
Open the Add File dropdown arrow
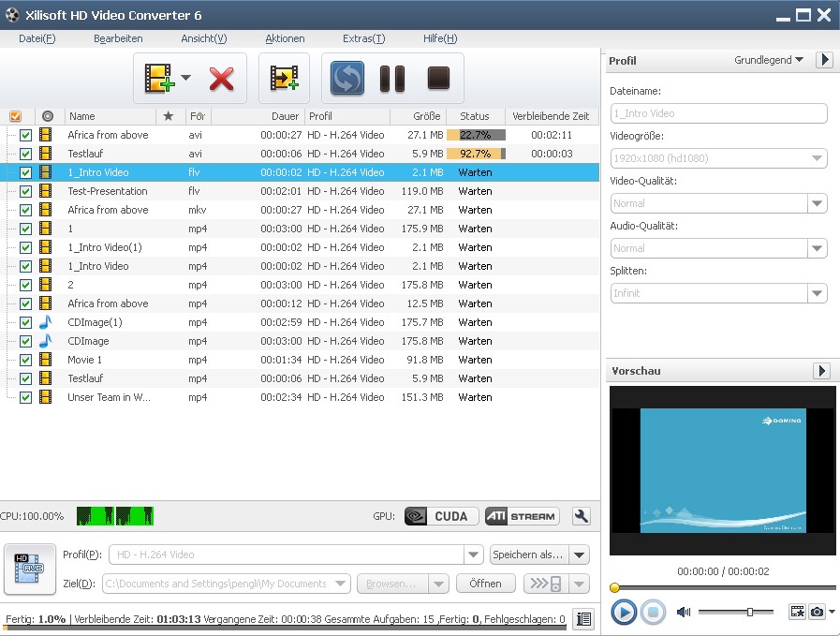186,78
